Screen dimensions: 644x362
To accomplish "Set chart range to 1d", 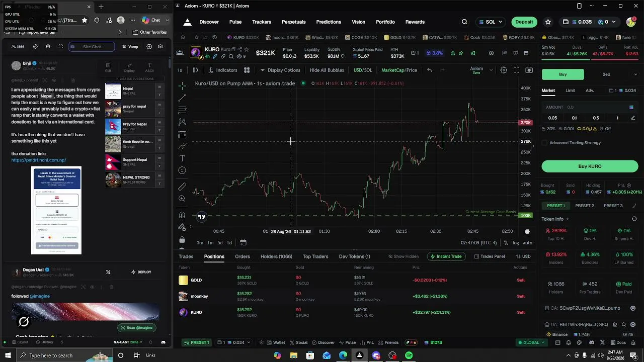I will click(x=229, y=243).
